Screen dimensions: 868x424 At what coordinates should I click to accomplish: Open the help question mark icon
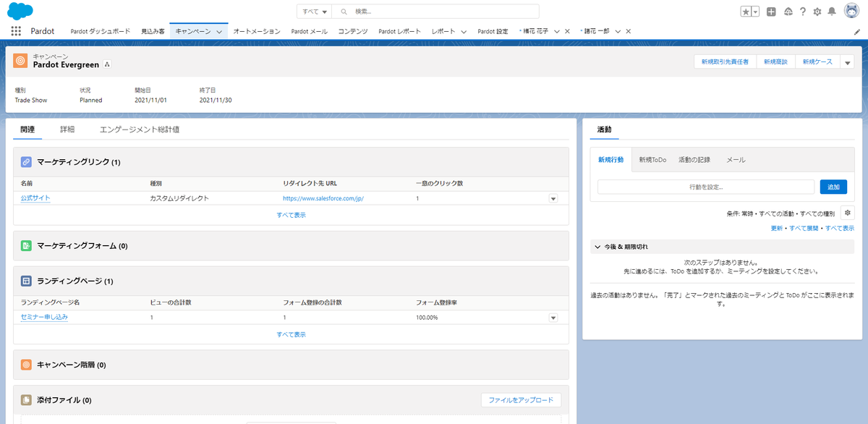coord(802,12)
